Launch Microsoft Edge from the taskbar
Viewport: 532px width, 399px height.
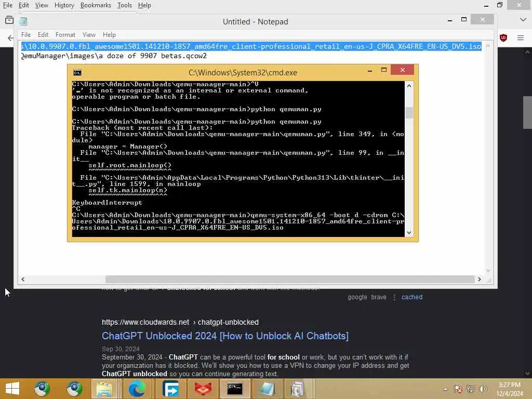(137, 389)
